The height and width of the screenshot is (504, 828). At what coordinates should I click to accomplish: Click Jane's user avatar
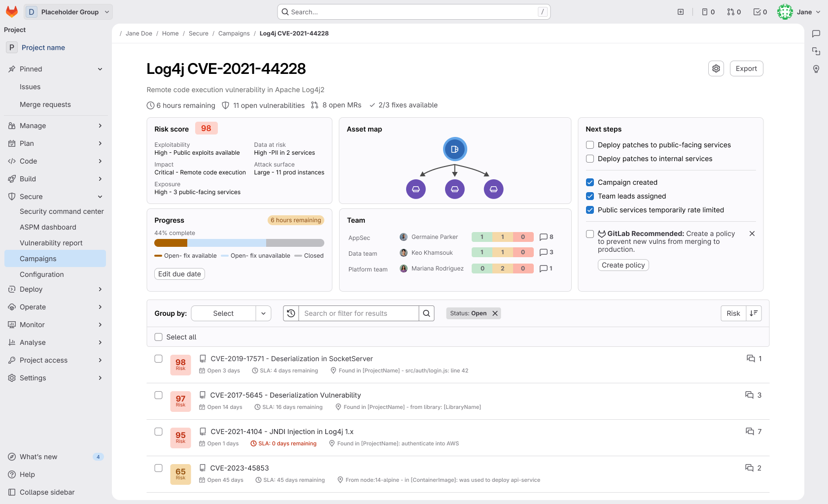(x=785, y=12)
